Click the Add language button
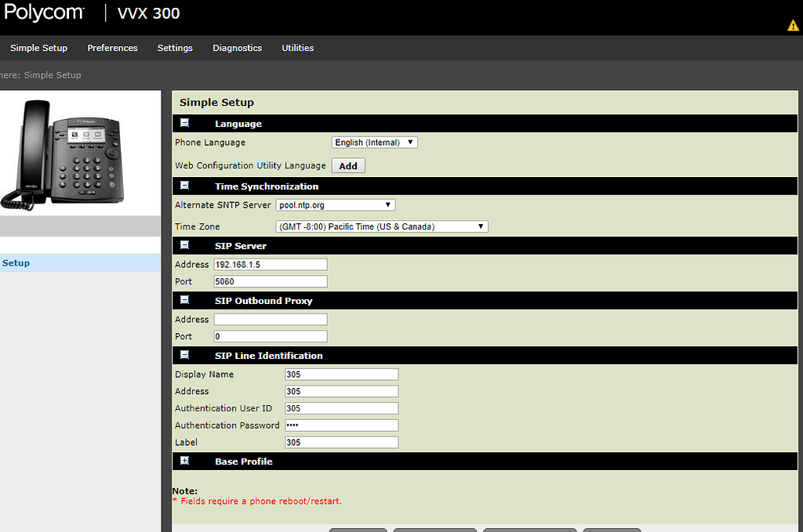The image size is (803, 532). tap(347, 165)
